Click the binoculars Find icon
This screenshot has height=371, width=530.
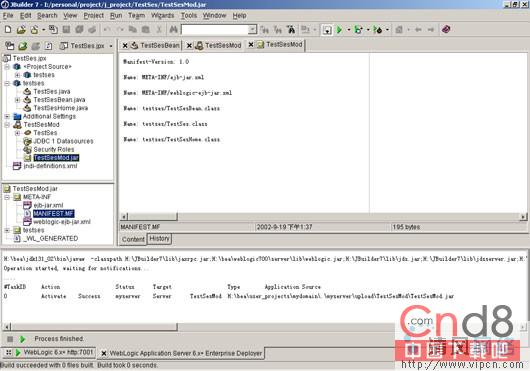click(173, 30)
